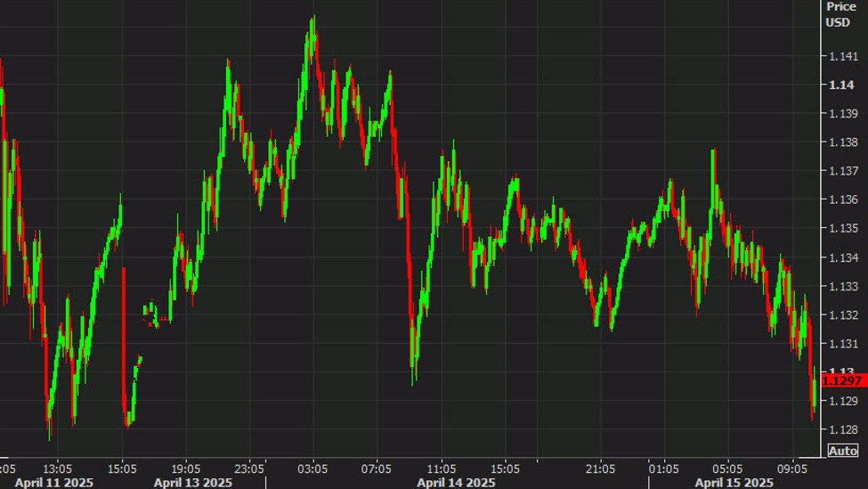Click the 1.128 price axis label

click(x=843, y=429)
